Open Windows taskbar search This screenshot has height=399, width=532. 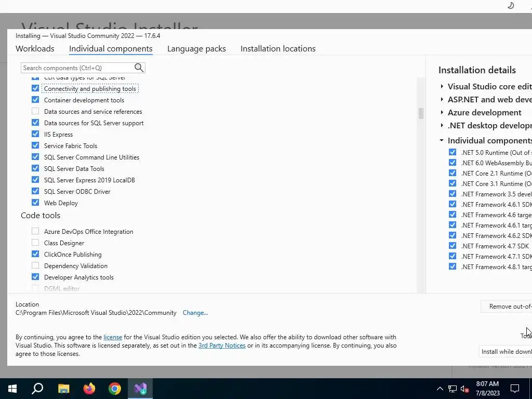point(37,389)
